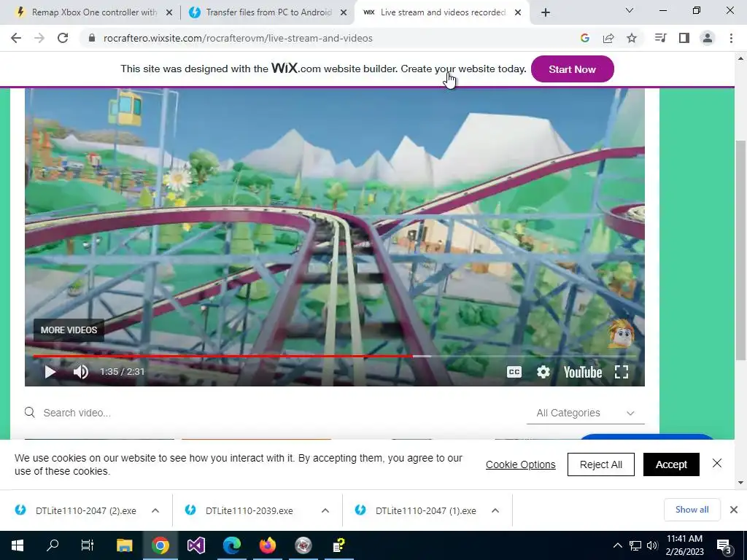Click the channel avatar watermark in video
The height and width of the screenshot is (560, 747).
point(622,334)
